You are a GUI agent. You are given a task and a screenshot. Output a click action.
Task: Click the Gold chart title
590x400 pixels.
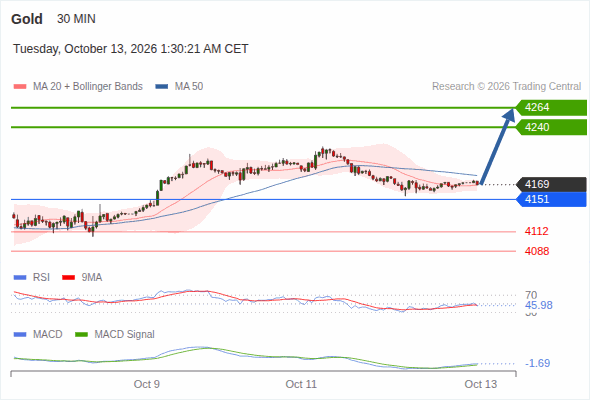tap(27, 19)
